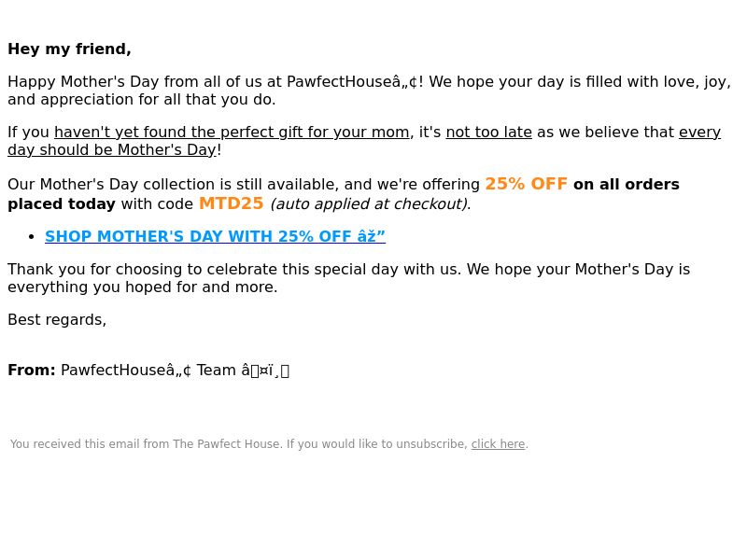Click the 'Hey my friend,' greeting

tap(69, 49)
